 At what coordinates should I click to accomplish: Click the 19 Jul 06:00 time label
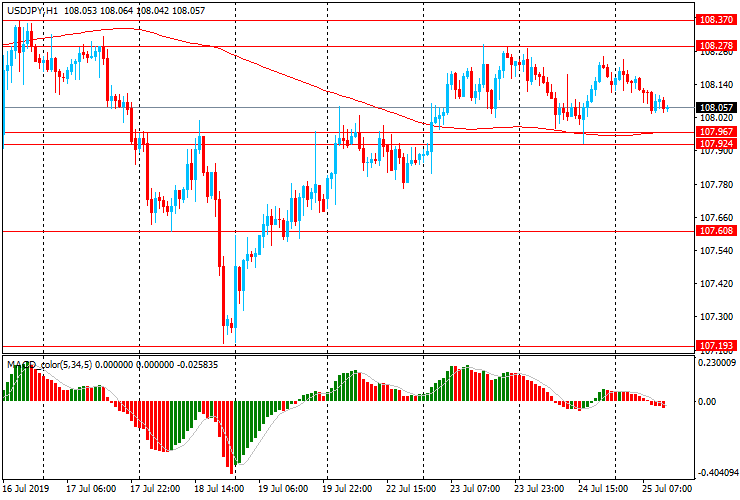(283, 488)
